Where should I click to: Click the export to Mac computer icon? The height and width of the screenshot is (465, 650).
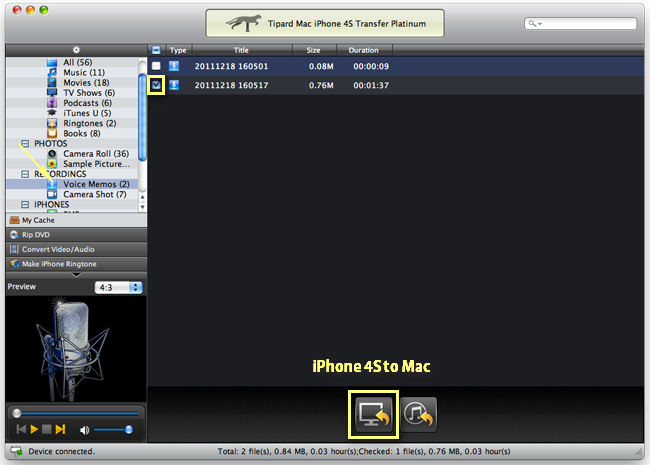point(374,414)
